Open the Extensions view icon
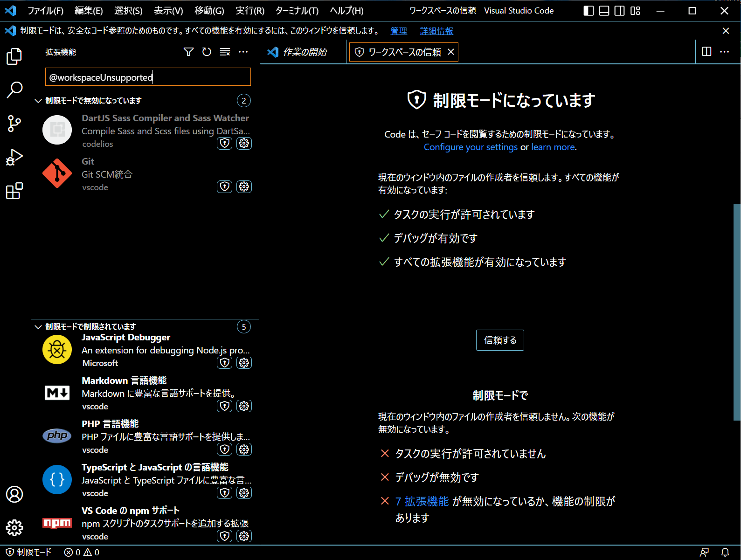 point(14,191)
